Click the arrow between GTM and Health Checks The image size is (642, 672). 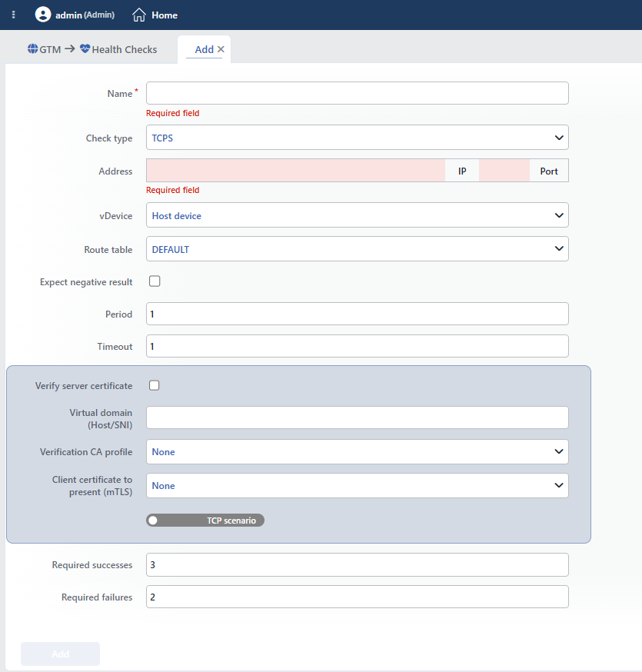70,49
